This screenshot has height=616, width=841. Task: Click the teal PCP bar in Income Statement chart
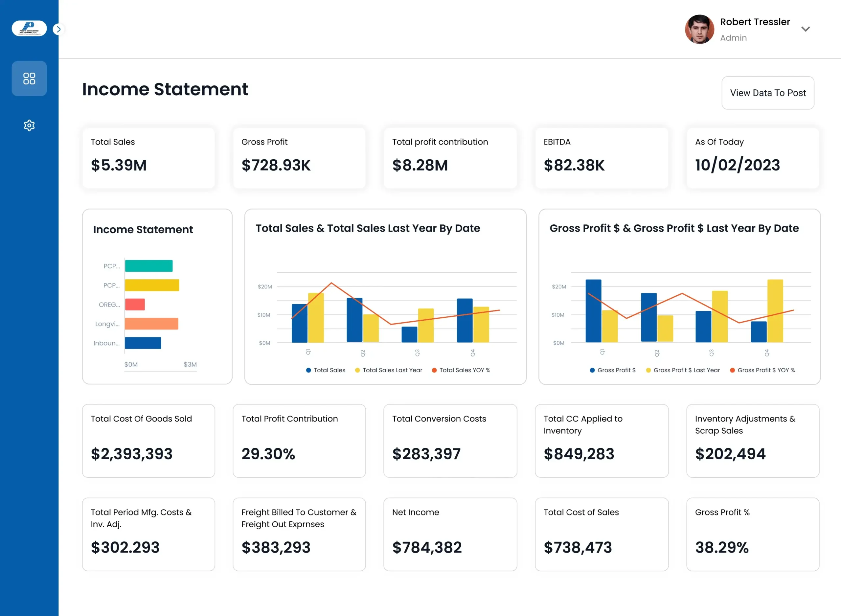coord(149,266)
